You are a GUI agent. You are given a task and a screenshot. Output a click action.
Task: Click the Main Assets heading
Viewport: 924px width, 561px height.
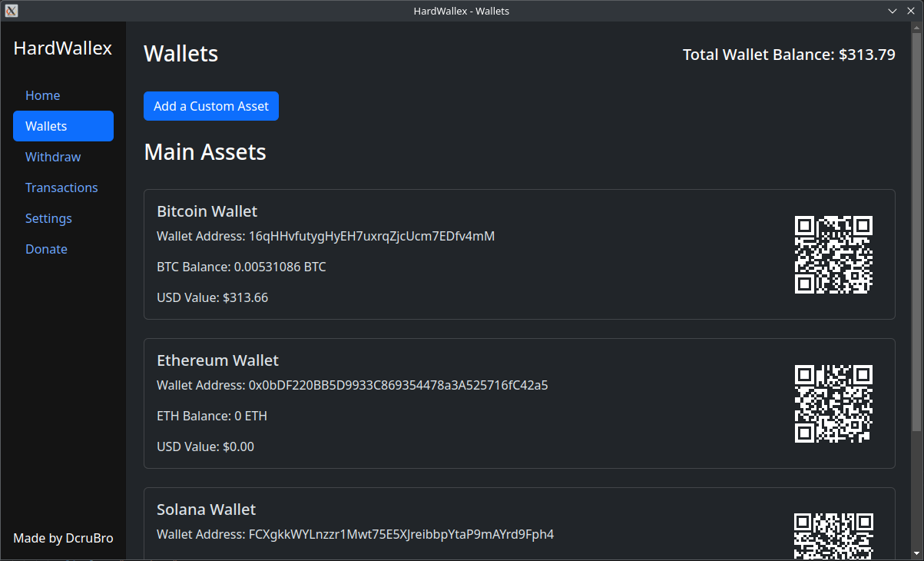coord(205,151)
